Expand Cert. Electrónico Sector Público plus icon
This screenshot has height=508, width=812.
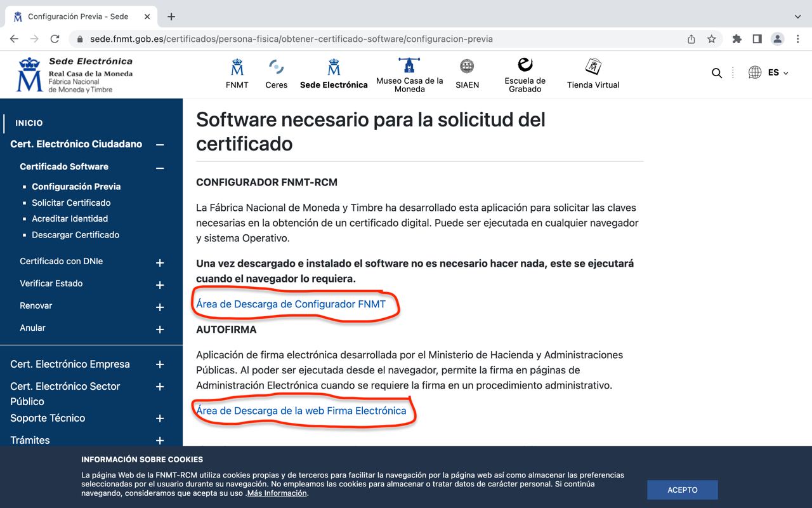[160, 387]
